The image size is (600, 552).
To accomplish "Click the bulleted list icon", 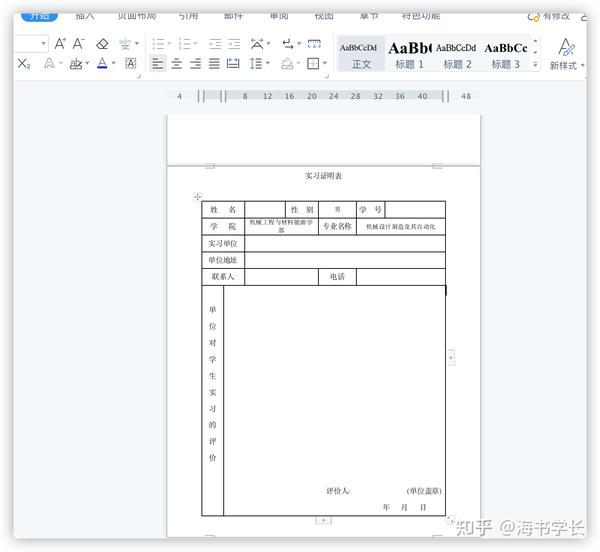I will (158, 44).
